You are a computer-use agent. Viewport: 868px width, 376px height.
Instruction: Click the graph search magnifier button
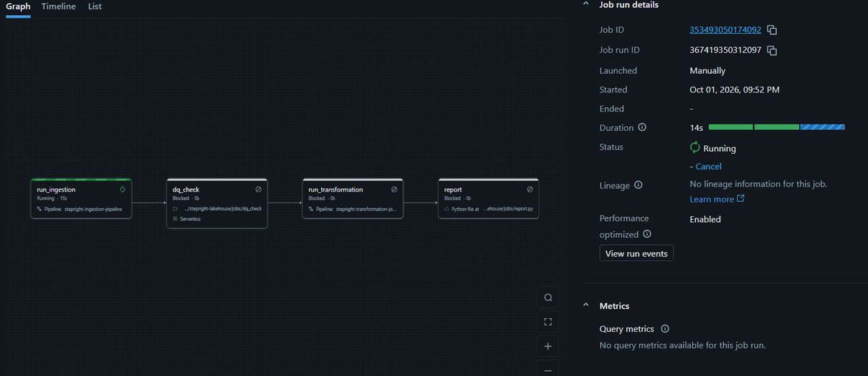548,298
